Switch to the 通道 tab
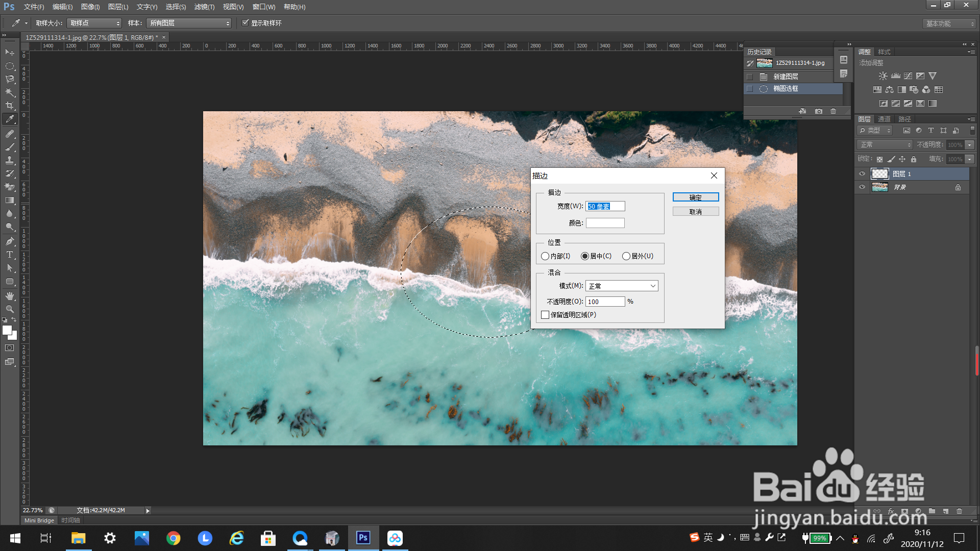The width and height of the screenshot is (980, 551). pos(884,119)
